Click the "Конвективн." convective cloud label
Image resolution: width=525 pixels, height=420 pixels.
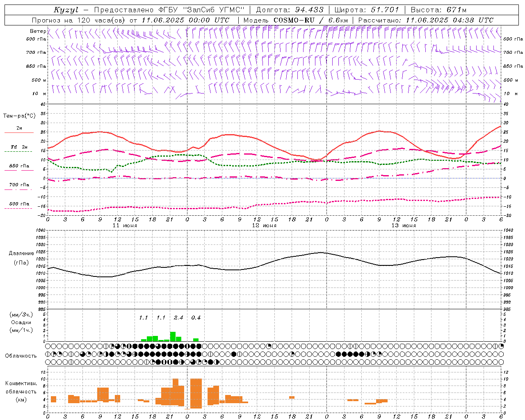coord(21,383)
